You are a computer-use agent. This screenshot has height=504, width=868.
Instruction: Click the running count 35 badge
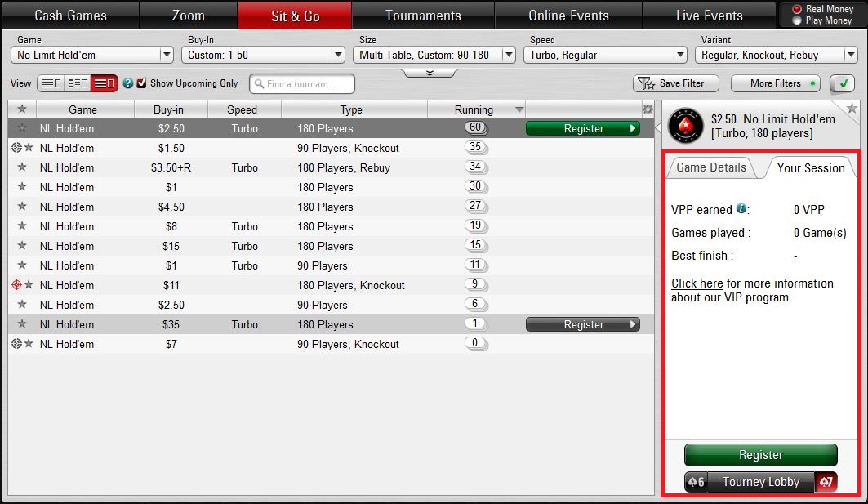(475, 147)
